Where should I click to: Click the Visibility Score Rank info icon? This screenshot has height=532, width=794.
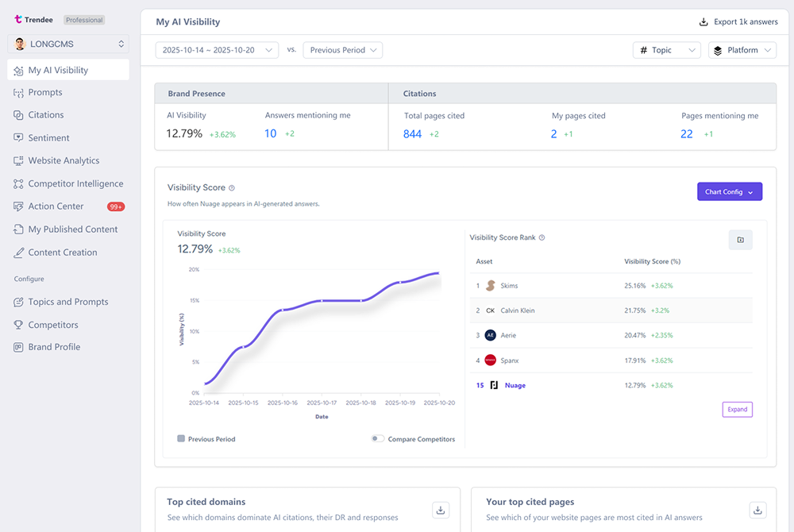tap(542, 237)
